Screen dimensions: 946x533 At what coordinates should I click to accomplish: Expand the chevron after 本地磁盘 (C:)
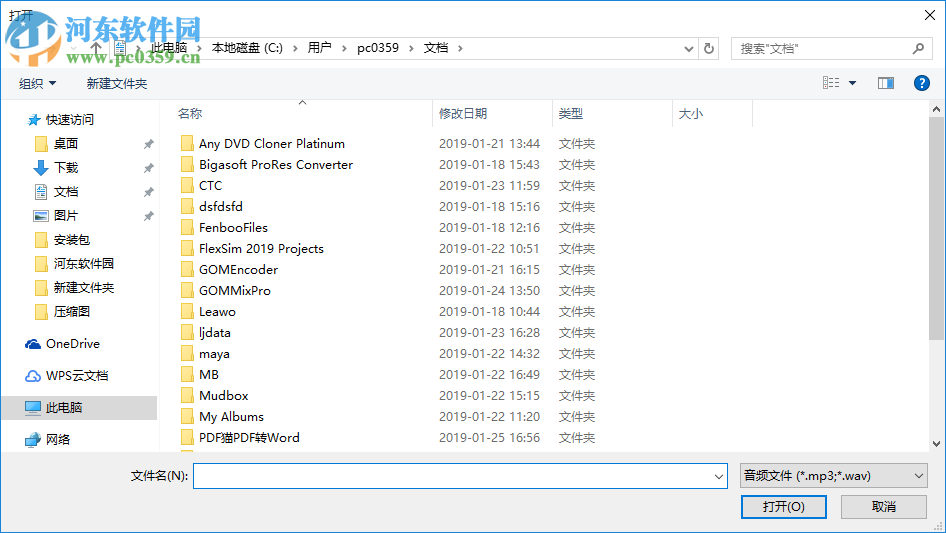(295, 48)
